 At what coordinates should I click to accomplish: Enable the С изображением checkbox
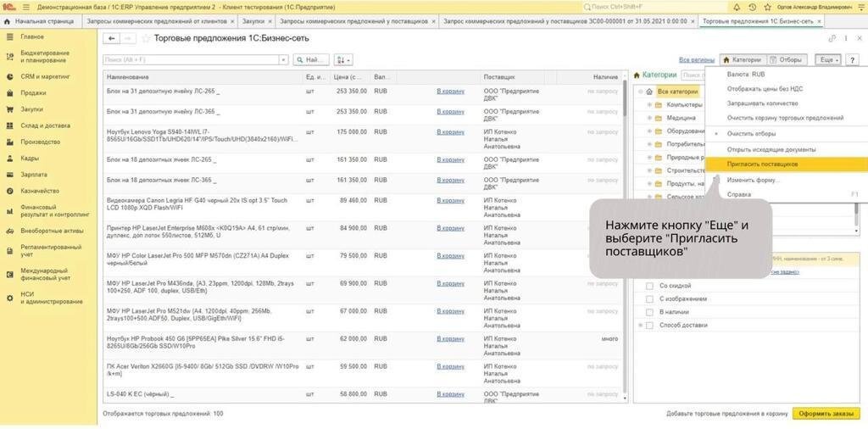pos(650,299)
